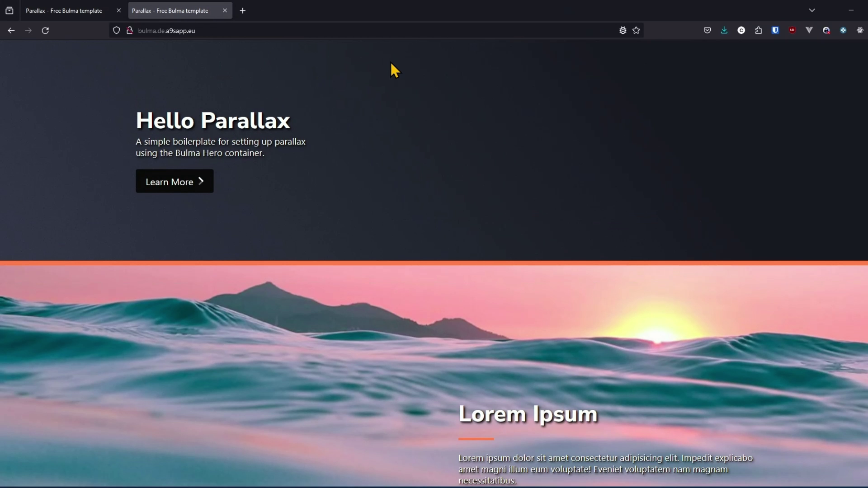The image size is (868, 488).
Task: Click the Bitwarden shield extension icon
Action: [x=775, y=30]
